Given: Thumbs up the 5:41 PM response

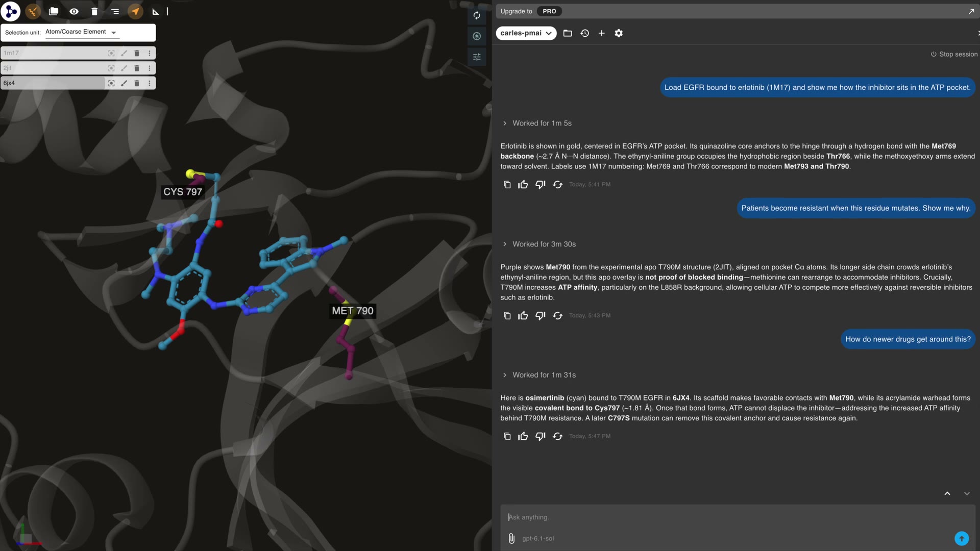Looking at the screenshot, I should coord(523,185).
